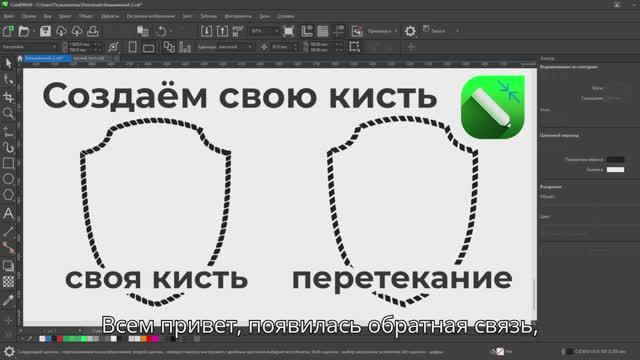Select the Freehand curve tool
Image resolution: width=640 pixels, height=360 pixels.
point(8,131)
